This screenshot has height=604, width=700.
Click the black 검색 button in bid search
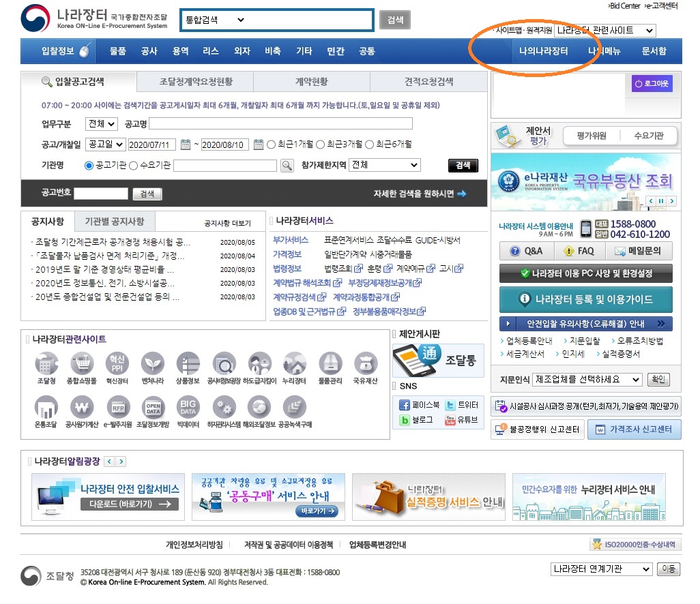click(x=463, y=166)
